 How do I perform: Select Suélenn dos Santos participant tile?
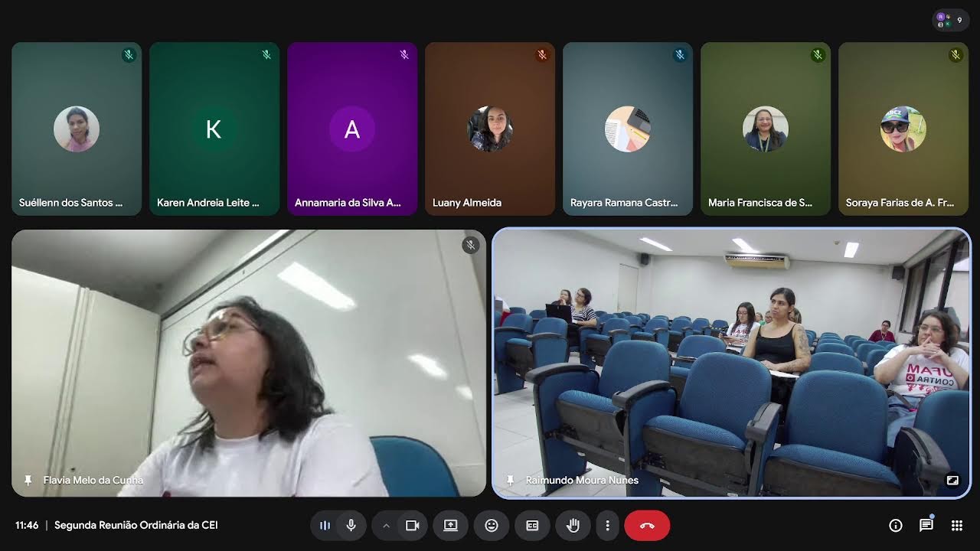tap(77, 129)
